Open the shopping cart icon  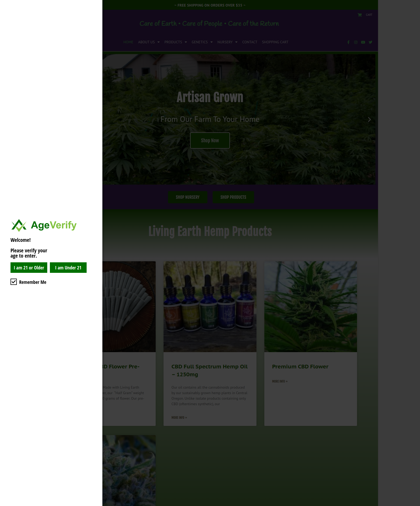tap(360, 15)
